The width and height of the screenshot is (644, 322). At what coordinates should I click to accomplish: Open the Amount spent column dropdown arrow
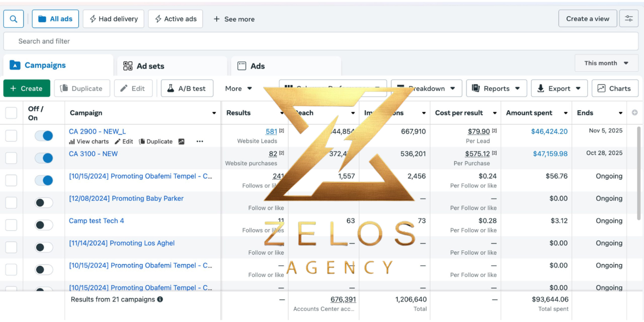coord(566,113)
